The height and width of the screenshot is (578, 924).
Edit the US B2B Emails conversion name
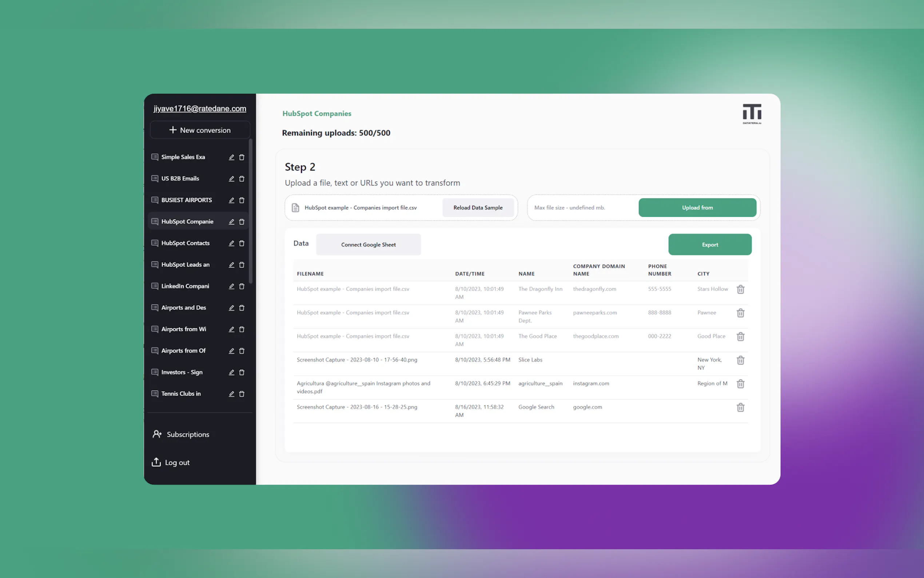point(231,179)
